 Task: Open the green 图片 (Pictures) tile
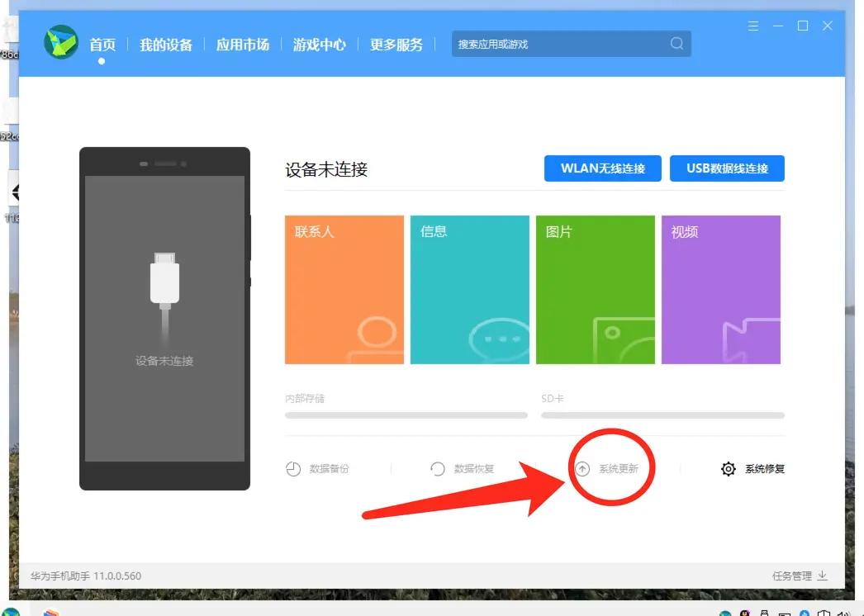pyautogui.click(x=595, y=289)
